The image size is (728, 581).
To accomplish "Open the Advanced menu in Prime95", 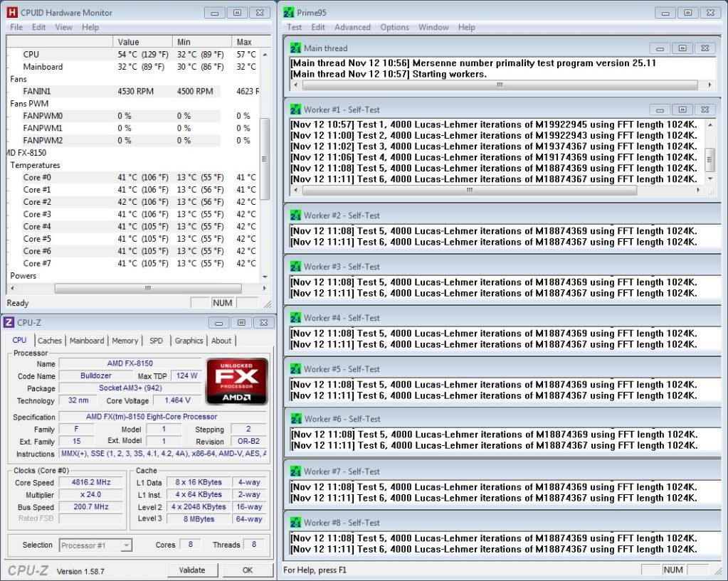I will (x=352, y=27).
